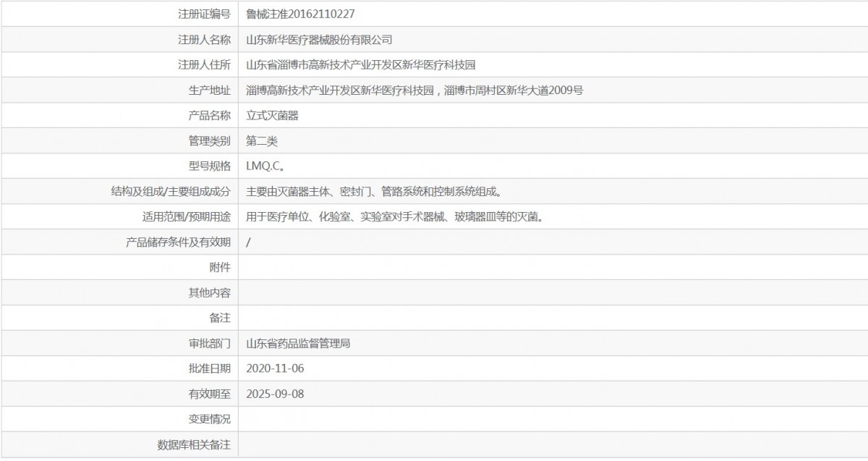Select approval date 2020-11-06
Screen dimensions: 868x461
click(x=276, y=368)
